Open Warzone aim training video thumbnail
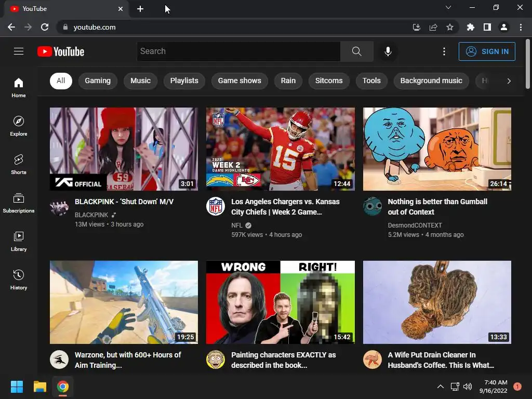Image resolution: width=532 pixels, height=399 pixels. 124,302
